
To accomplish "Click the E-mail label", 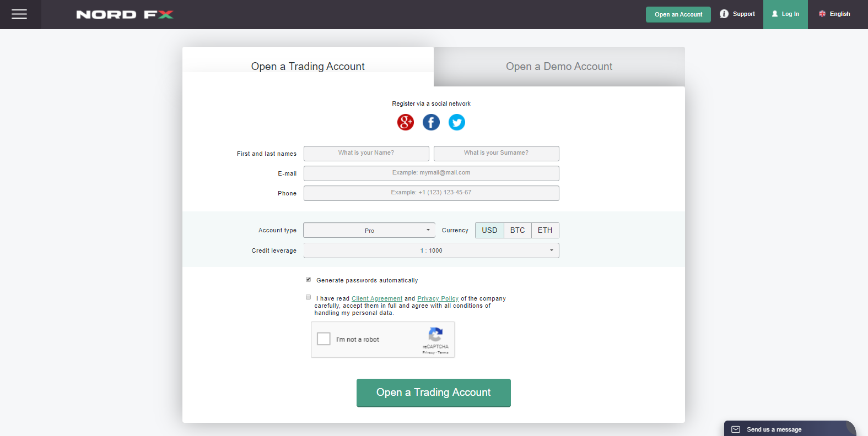I will tap(287, 173).
